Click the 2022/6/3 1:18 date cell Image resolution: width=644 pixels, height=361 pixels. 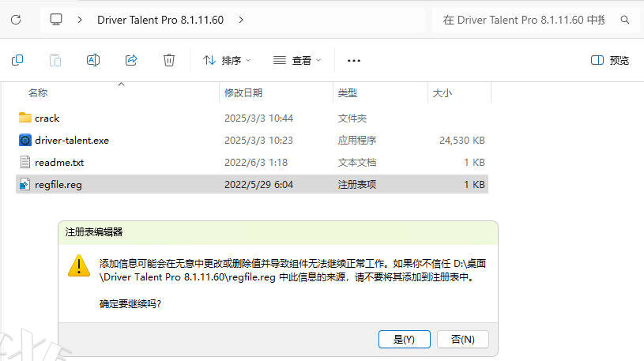[256, 163]
